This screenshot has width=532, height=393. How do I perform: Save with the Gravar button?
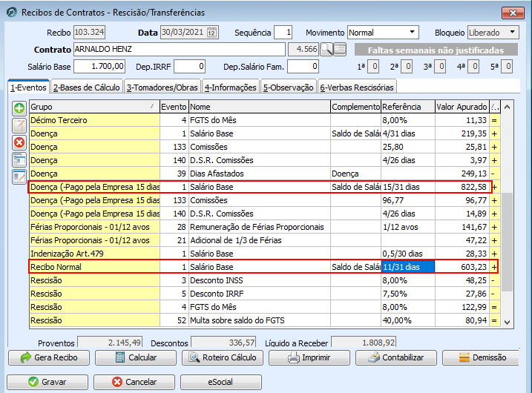pos(47,382)
